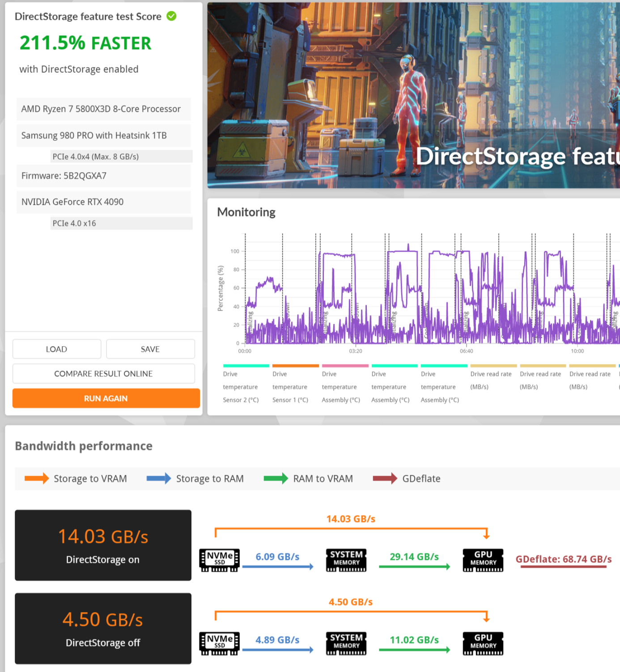Click the Percentage (%) axis title

point(220,288)
